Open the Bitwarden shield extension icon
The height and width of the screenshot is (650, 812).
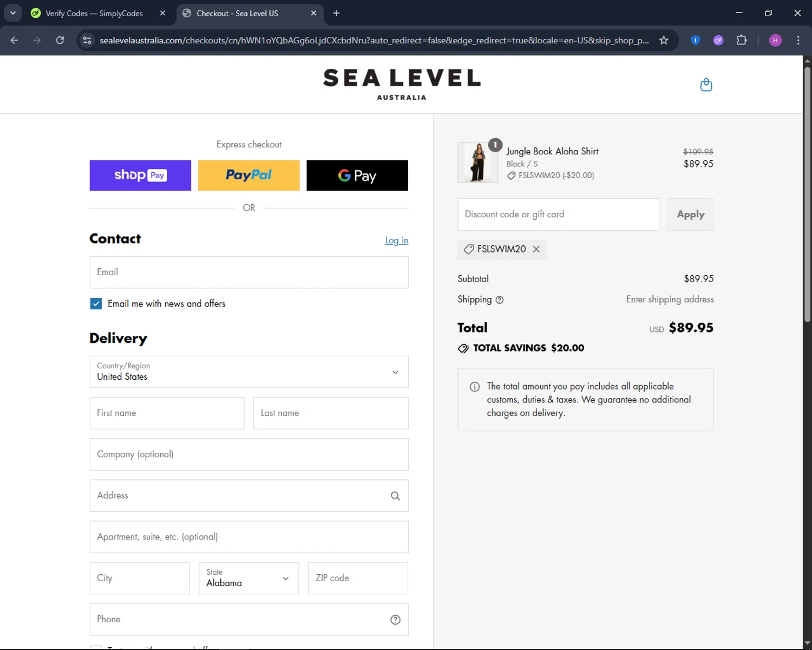696,40
